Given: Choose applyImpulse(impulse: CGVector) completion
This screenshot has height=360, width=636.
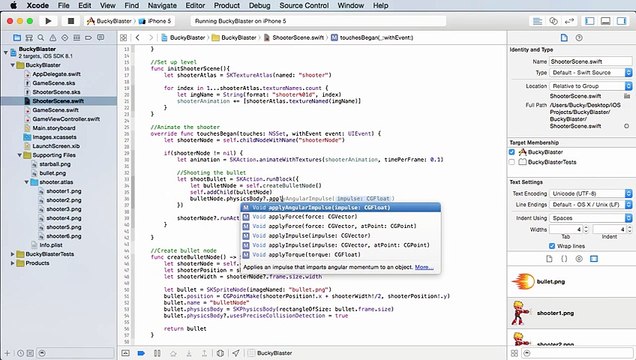Looking at the screenshot, I should pos(340,236).
